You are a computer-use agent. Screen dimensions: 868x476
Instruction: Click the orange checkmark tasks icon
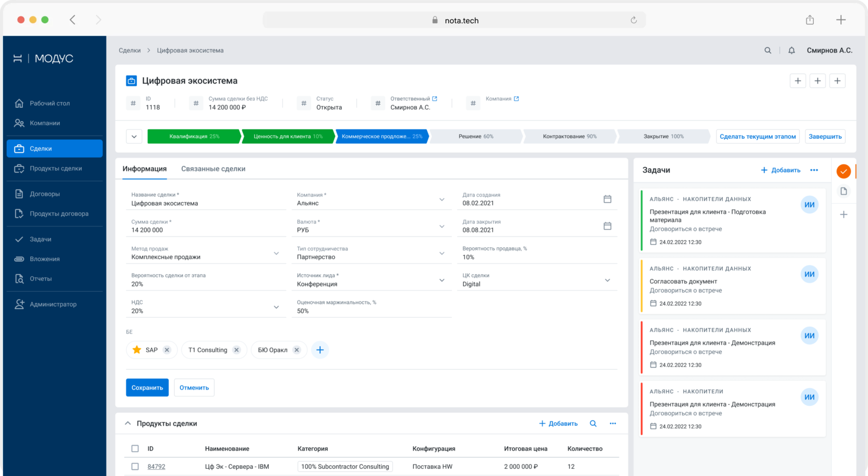[844, 171]
